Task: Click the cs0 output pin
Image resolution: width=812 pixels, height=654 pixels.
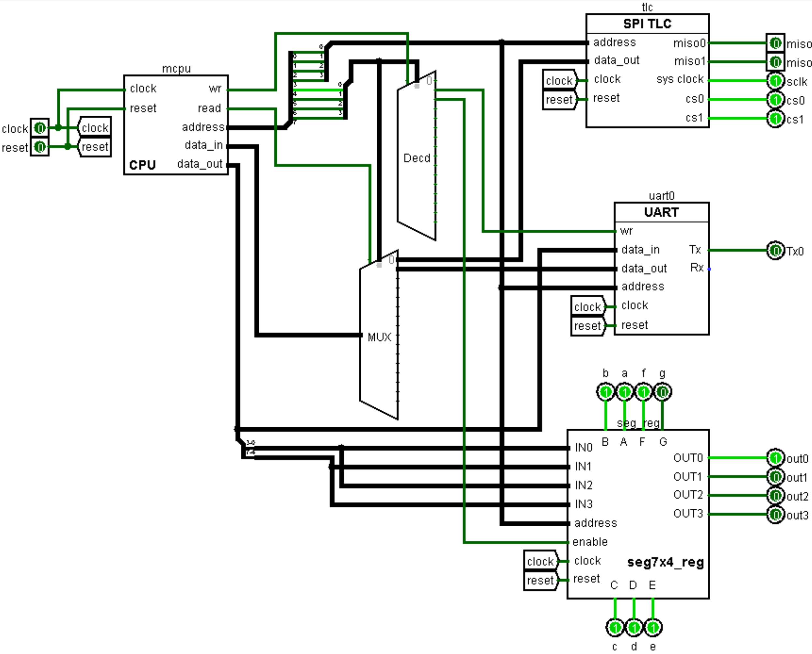Action: [775, 99]
